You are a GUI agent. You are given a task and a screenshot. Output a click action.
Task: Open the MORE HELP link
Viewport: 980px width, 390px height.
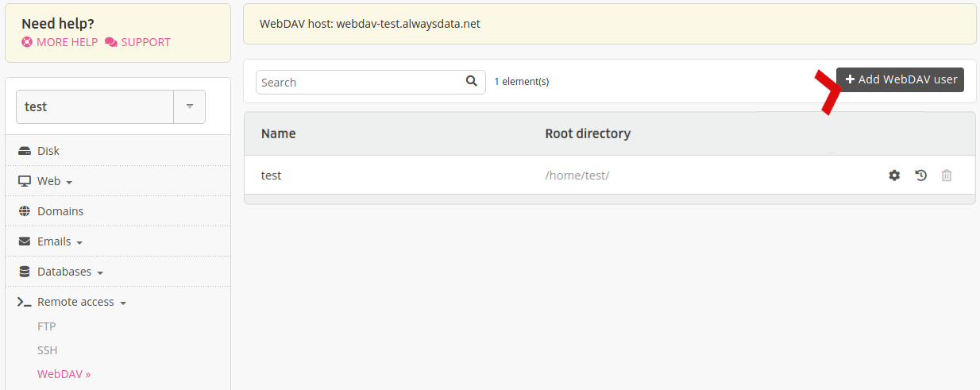point(60,42)
